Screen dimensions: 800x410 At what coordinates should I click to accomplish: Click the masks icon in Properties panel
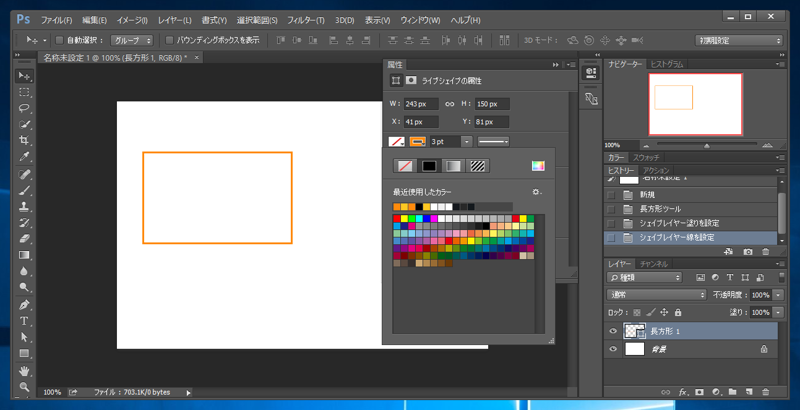411,81
